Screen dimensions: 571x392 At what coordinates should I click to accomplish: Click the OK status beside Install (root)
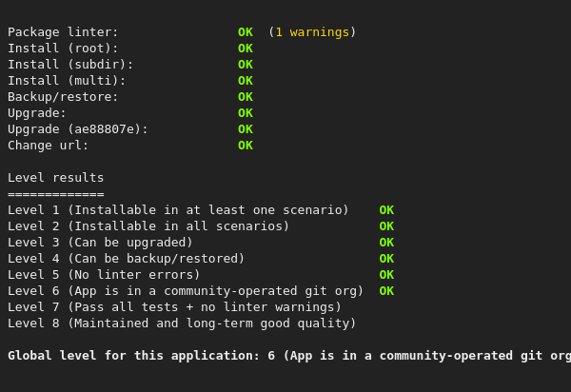tap(246, 49)
